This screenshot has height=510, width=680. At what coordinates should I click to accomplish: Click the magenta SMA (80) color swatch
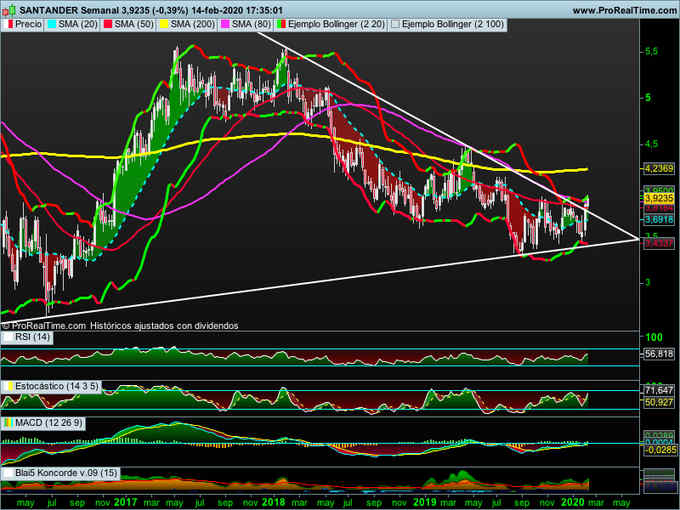click(x=225, y=25)
